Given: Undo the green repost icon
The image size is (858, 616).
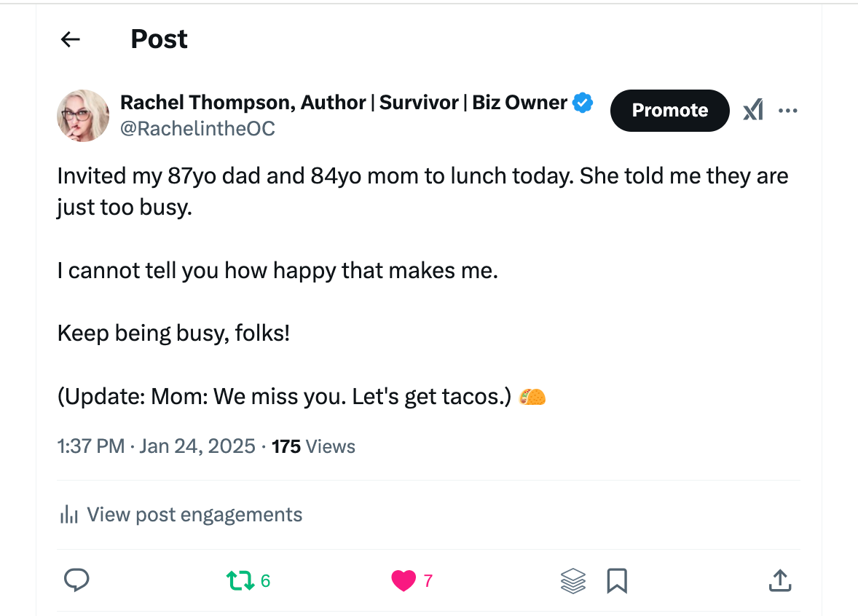Looking at the screenshot, I should [240, 580].
